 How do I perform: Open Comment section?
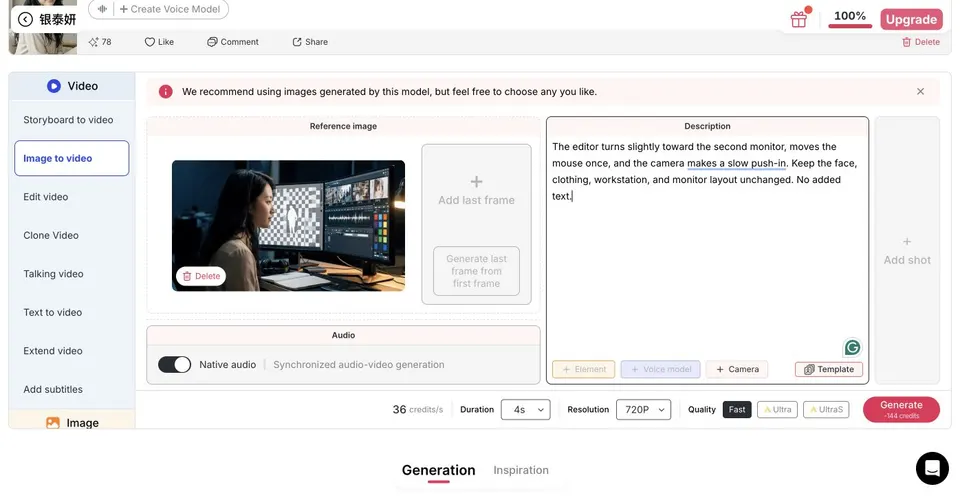click(x=233, y=42)
